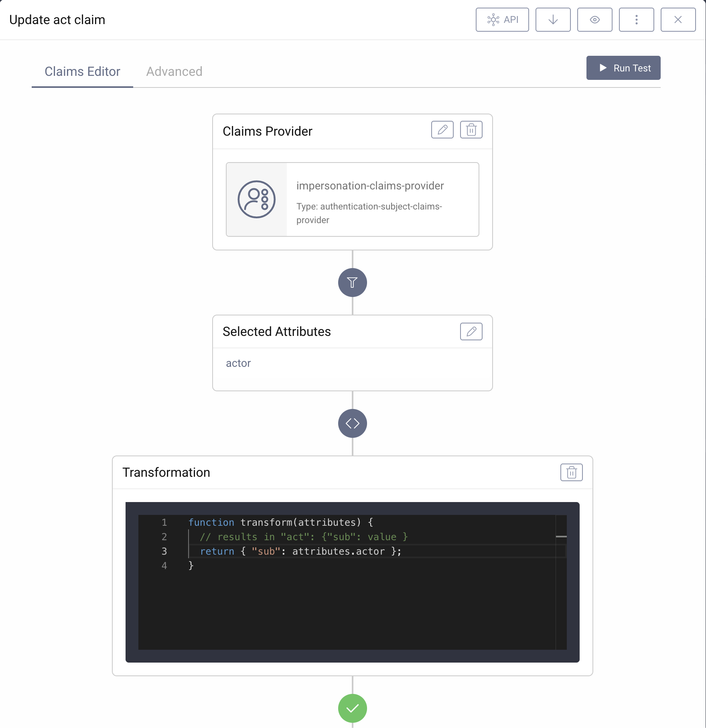Open the three-dot more options menu
Image resolution: width=706 pixels, height=728 pixels.
[x=636, y=20]
